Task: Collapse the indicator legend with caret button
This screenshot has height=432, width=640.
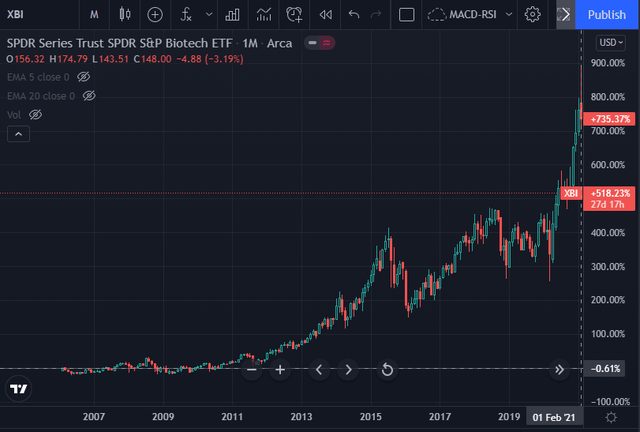Action: [x=18, y=134]
